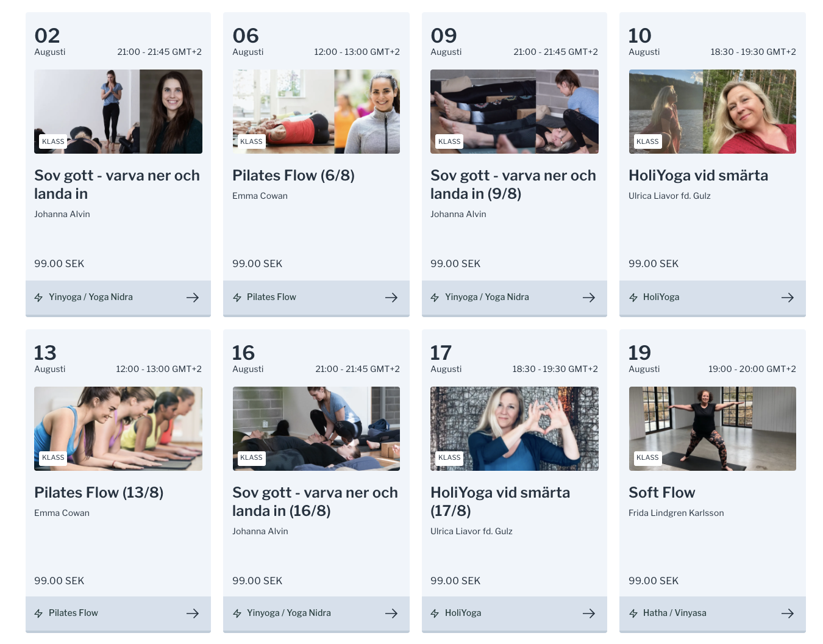Image resolution: width=823 pixels, height=644 pixels.
Task: Click heart hands photo on 17 Augusti card
Action: [514, 428]
